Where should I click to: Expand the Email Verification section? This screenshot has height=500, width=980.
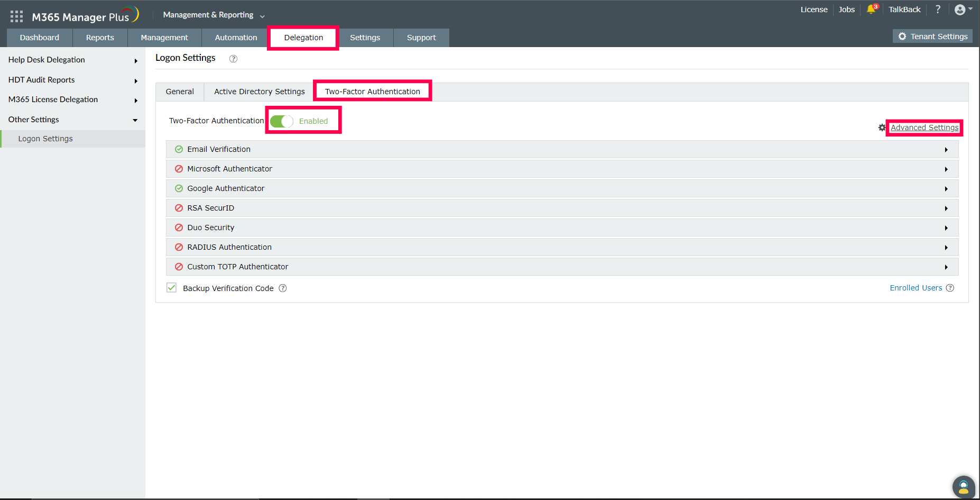pos(946,149)
